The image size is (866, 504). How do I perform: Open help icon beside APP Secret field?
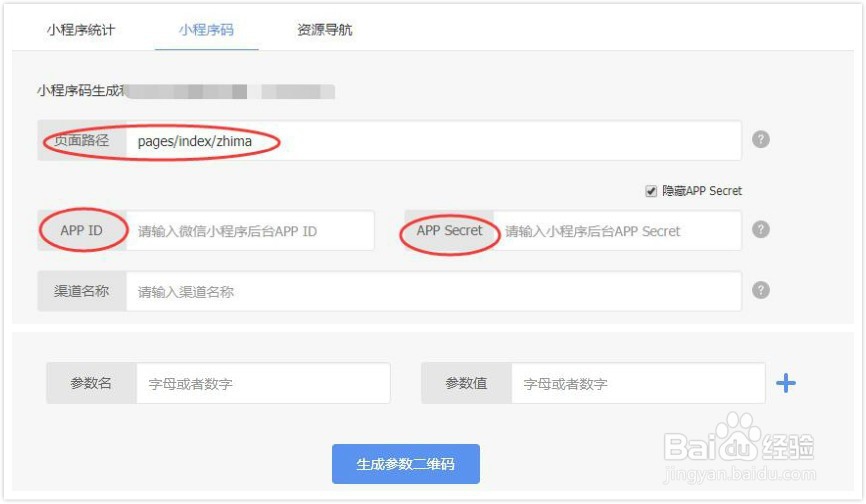[x=761, y=229]
